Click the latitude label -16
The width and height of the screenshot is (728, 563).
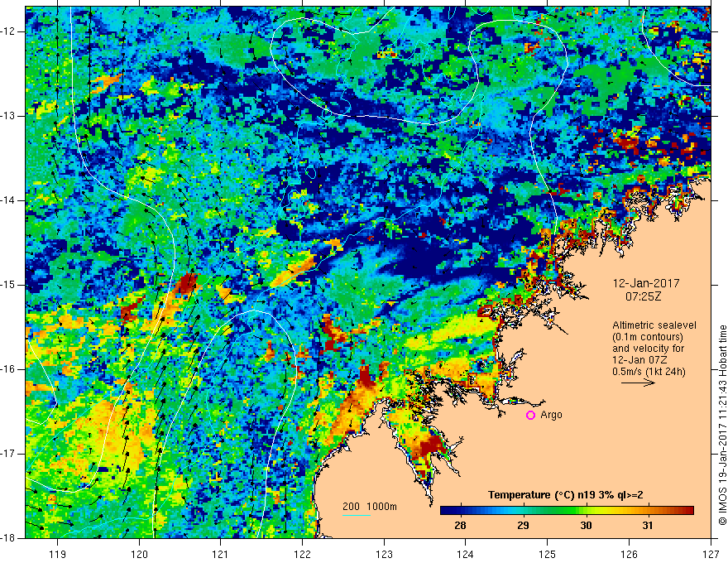pyautogui.click(x=7, y=369)
